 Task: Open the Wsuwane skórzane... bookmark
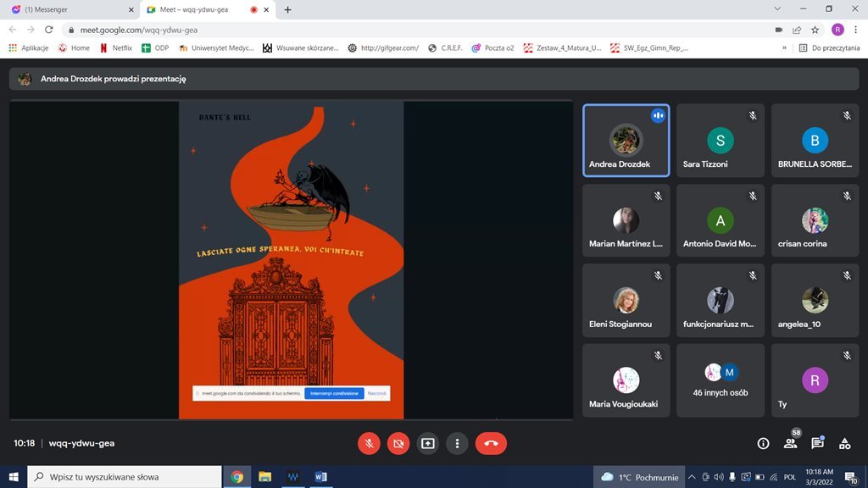pos(301,48)
